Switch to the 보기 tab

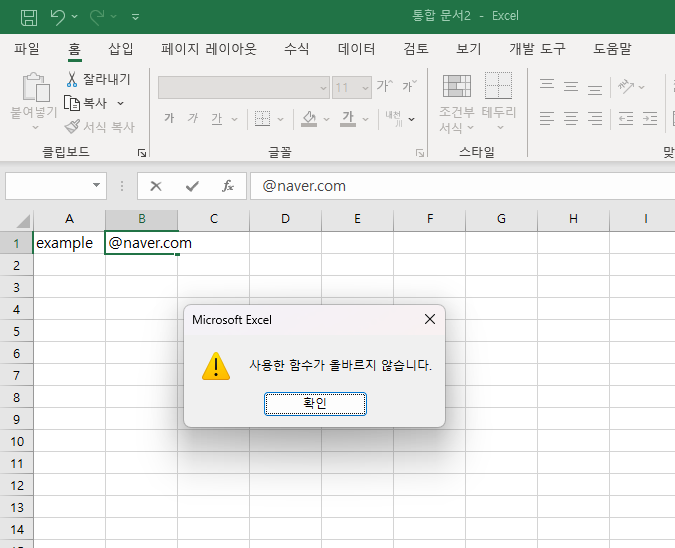(x=469, y=49)
